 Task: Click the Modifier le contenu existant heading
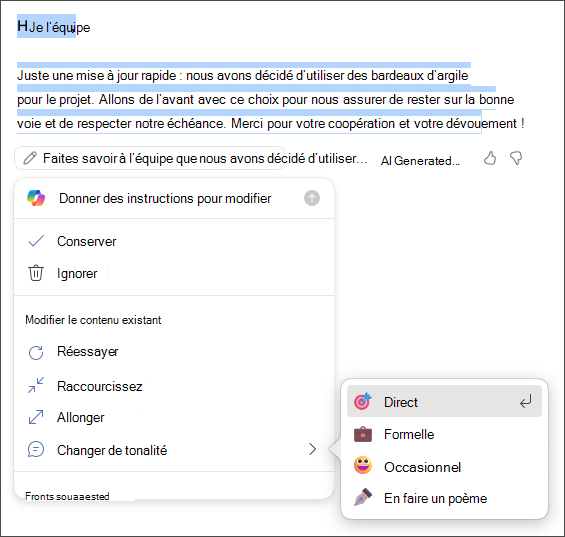point(93,320)
